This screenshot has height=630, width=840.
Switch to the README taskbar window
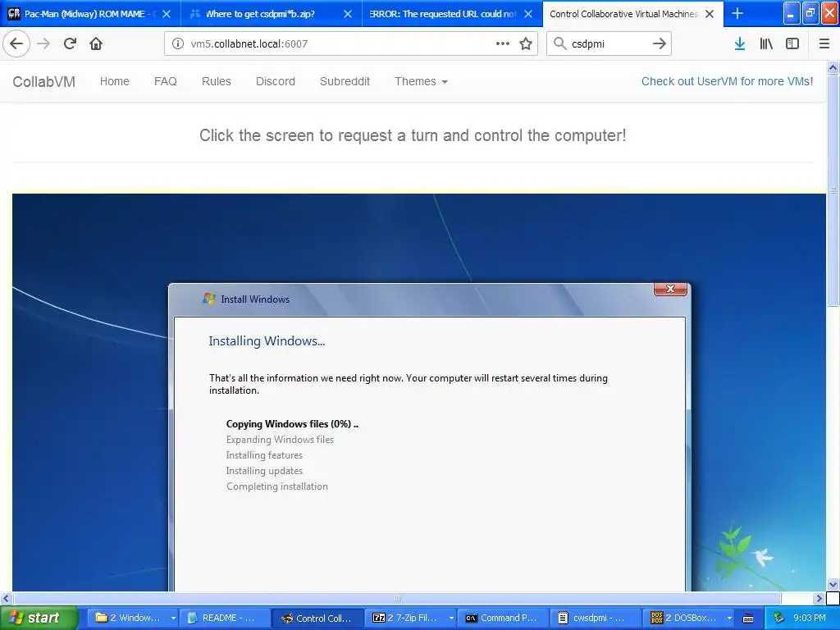tap(223, 618)
